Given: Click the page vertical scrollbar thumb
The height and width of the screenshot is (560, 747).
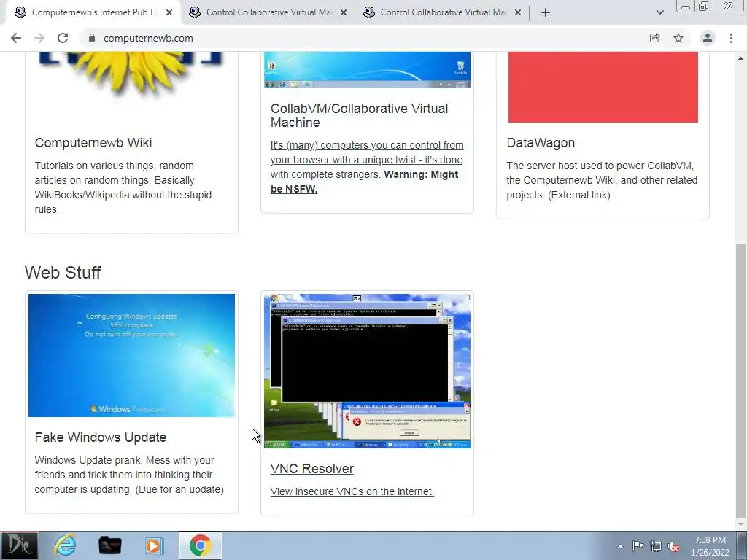Looking at the screenshot, I should (741, 380).
